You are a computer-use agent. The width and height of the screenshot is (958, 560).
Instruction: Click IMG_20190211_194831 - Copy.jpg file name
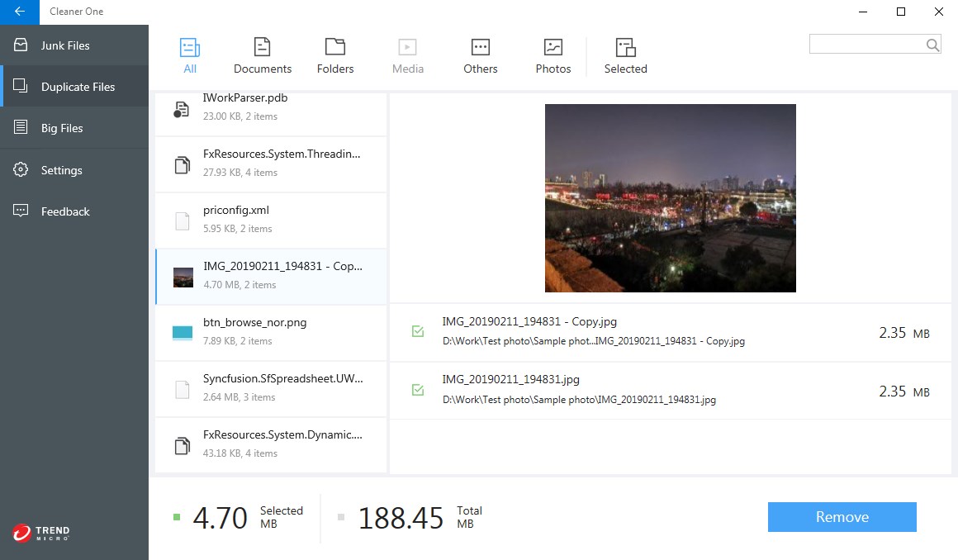tap(529, 321)
